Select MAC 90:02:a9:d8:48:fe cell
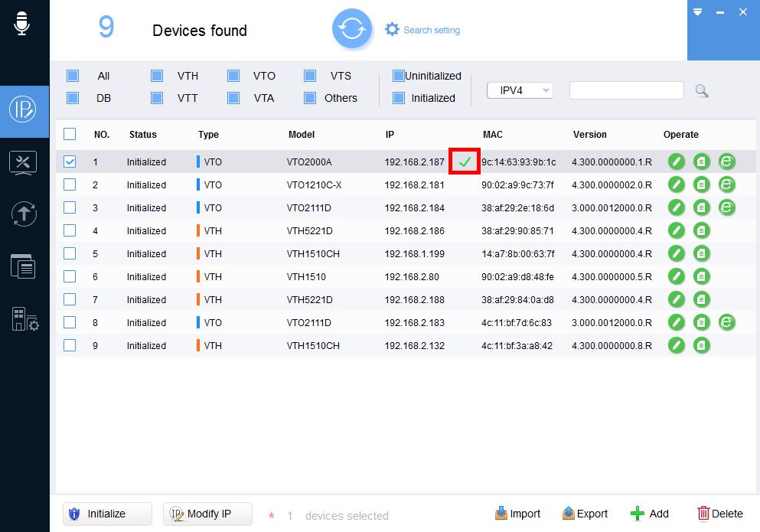Viewport: 760px width, 532px height. (x=517, y=276)
